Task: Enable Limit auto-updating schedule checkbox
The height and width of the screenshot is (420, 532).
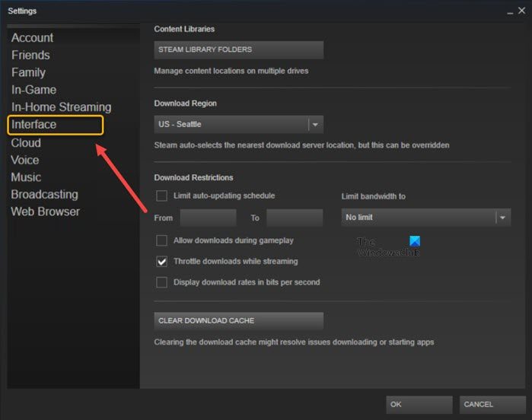Action: (x=161, y=196)
